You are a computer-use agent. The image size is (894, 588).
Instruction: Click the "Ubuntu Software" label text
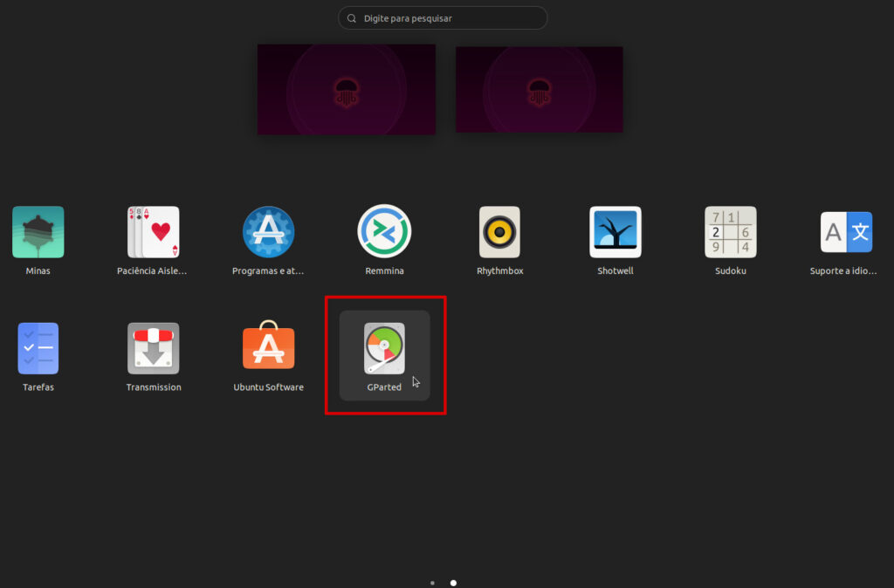(269, 386)
